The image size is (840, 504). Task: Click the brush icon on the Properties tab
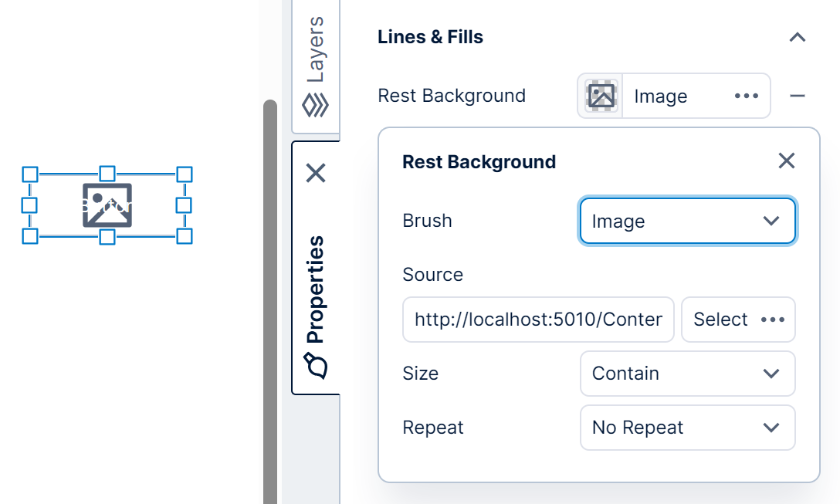[x=316, y=365]
